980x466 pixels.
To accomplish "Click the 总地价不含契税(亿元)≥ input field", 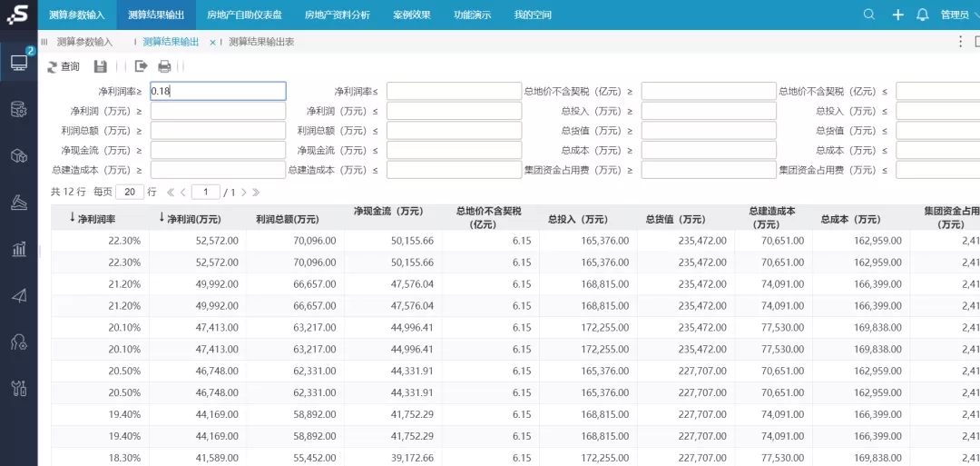I will click(709, 92).
